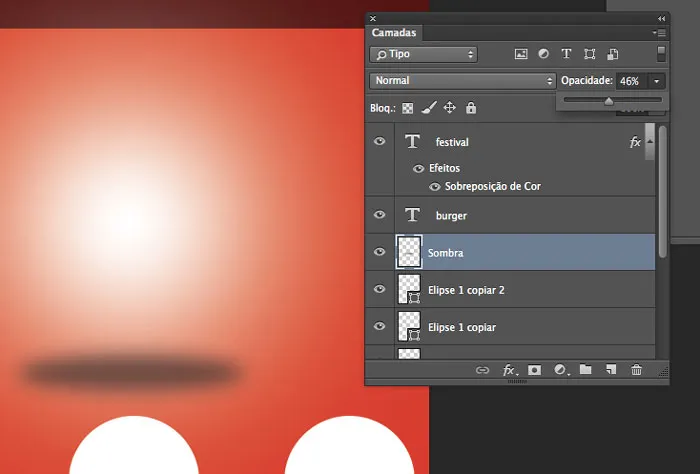The width and height of the screenshot is (700, 474).
Task: Lock all padlock icon
Action: 471,108
